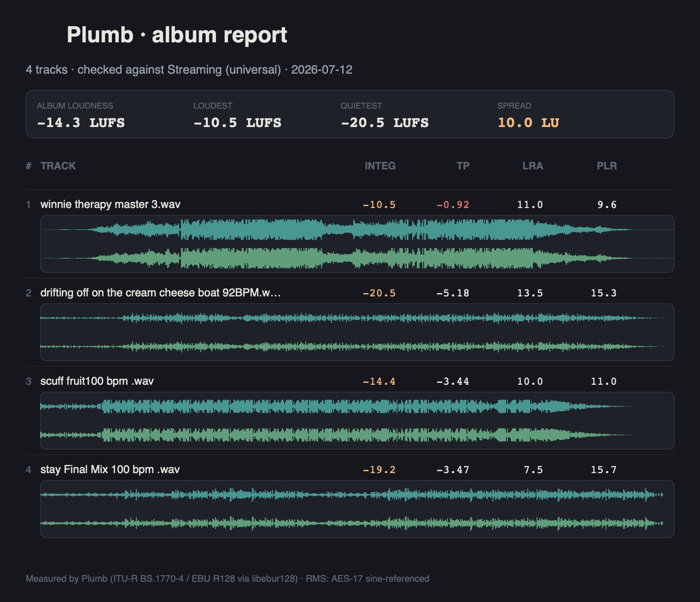Select track stay Final Mix 100 bpm .wav
This screenshot has width=700, height=602.
pyautogui.click(x=110, y=469)
